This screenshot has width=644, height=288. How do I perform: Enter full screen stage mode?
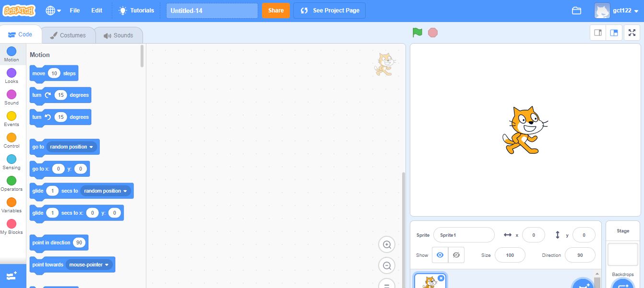click(x=632, y=33)
